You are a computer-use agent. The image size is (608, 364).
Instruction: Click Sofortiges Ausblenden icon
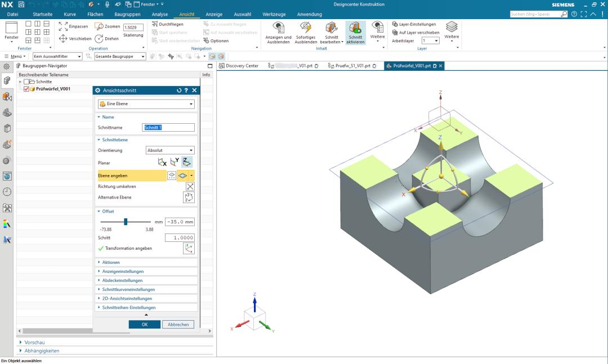coord(306,30)
